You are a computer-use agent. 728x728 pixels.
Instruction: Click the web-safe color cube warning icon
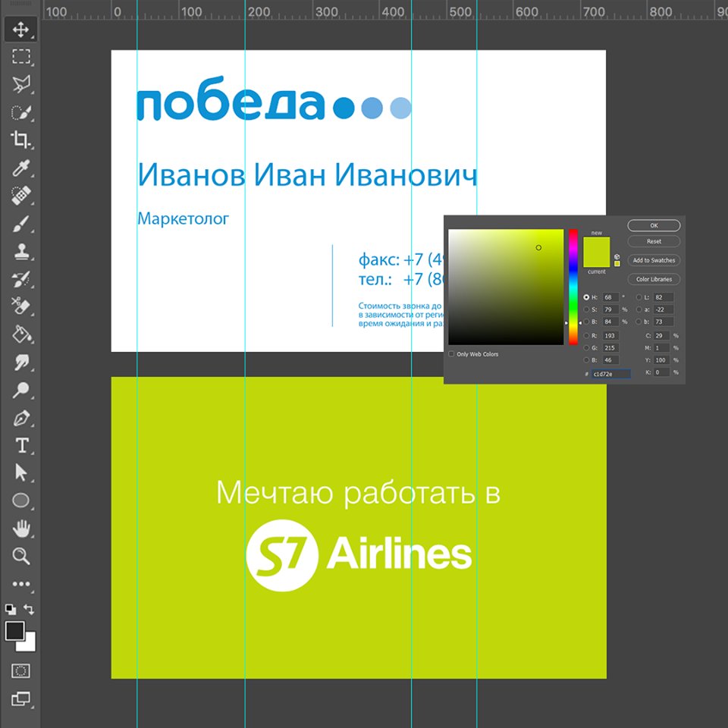tap(617, 256)
